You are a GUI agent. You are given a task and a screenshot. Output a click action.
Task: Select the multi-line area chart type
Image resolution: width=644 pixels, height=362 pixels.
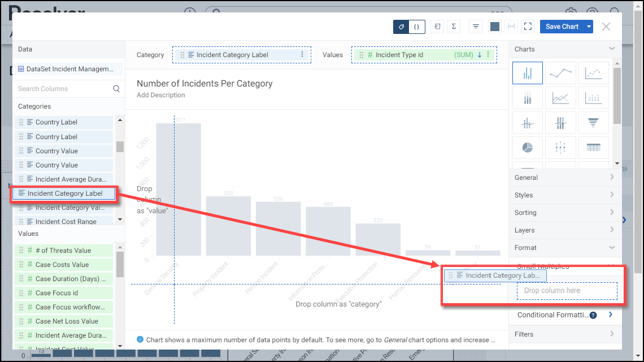[560, 98]
